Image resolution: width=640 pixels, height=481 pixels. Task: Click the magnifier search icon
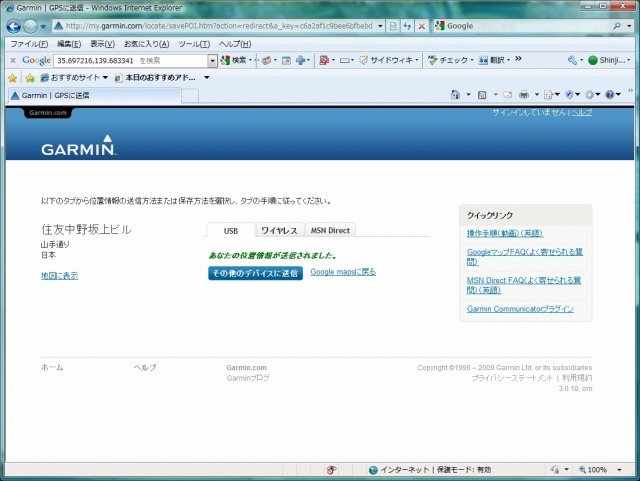pos(617,26)
